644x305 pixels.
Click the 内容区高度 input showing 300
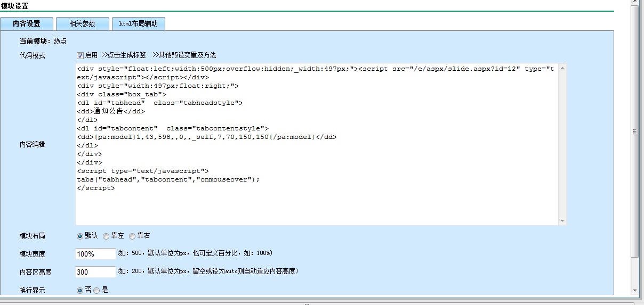(x=95, y=272)
